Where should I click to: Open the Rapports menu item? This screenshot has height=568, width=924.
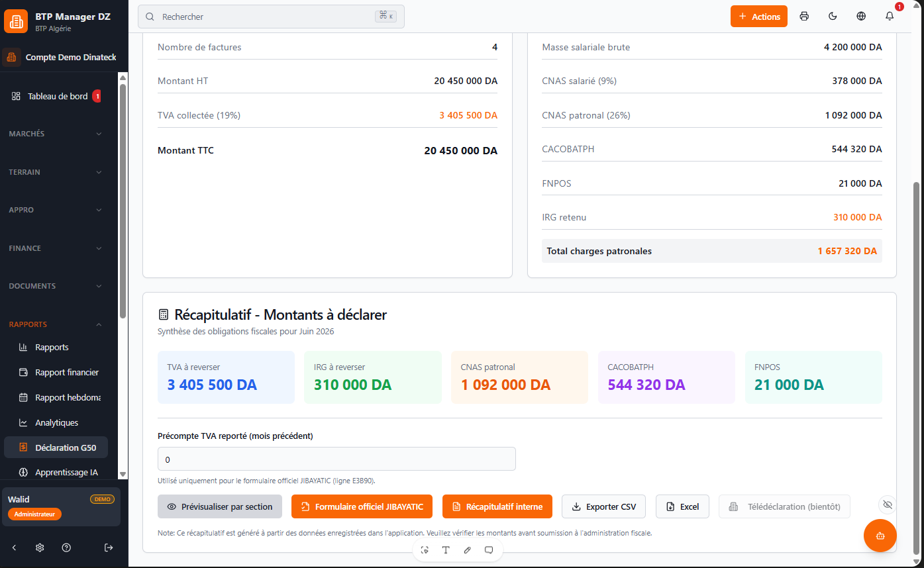[56, 347]
